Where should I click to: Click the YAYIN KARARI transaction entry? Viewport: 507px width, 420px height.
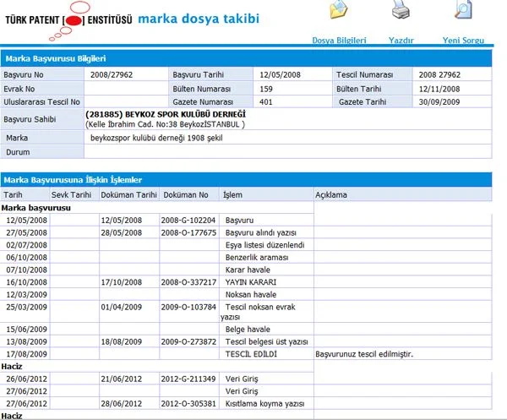250,281
